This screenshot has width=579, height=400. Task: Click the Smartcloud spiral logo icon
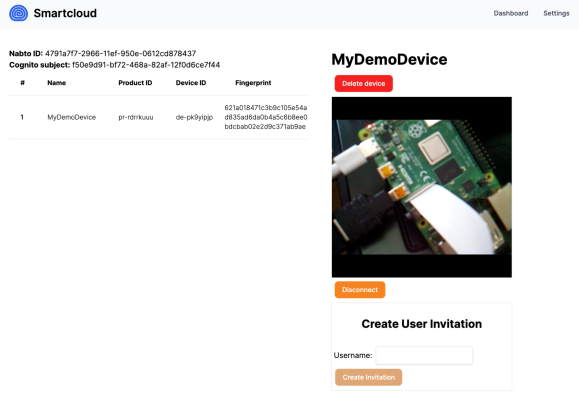18,13
